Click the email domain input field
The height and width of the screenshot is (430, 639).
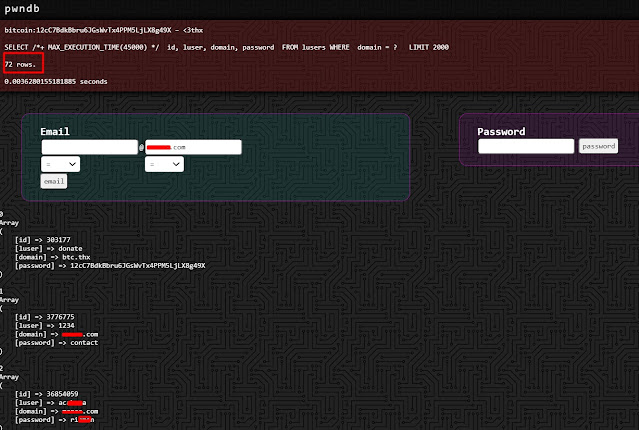coord(193,147)
